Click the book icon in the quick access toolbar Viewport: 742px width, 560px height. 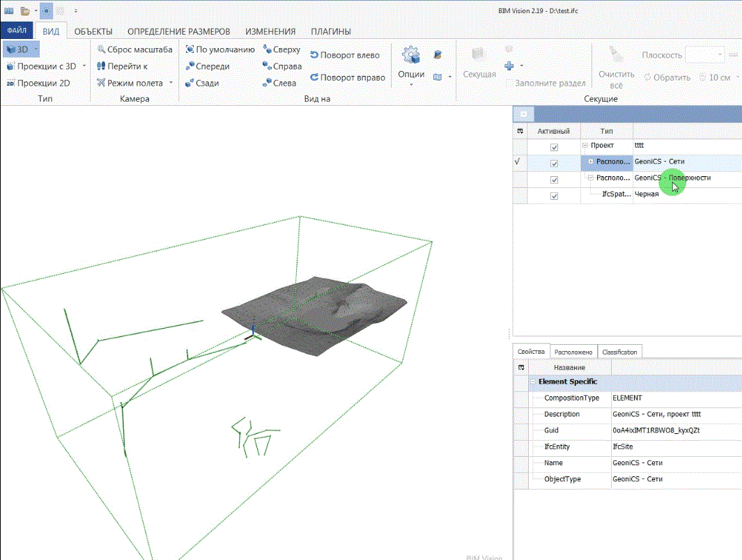[x=8, y=10]
